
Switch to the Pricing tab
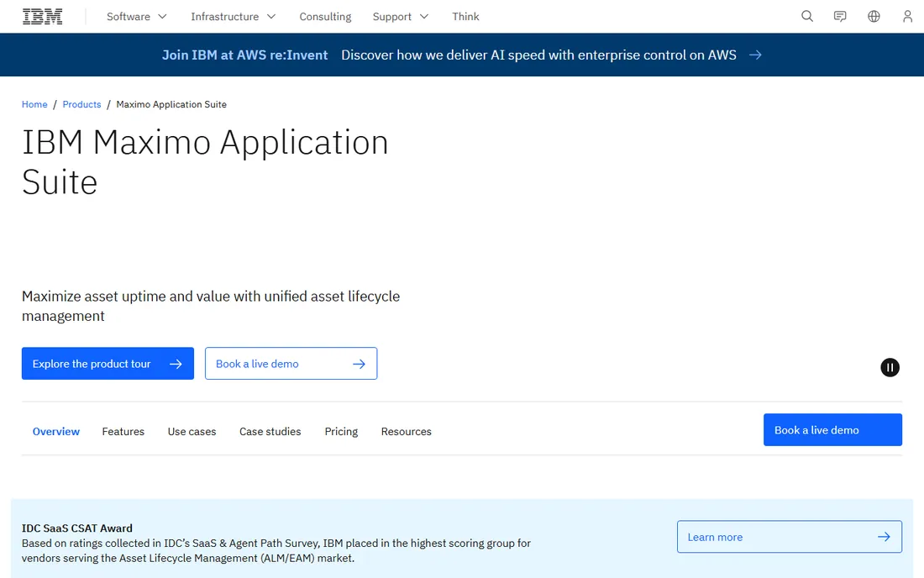(x=341, y=431)
